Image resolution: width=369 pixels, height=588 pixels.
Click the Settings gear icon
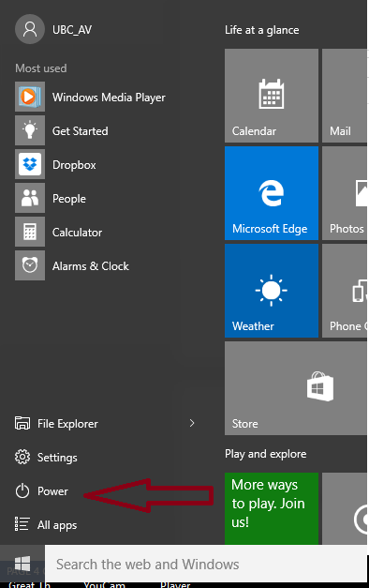(22, 457)
